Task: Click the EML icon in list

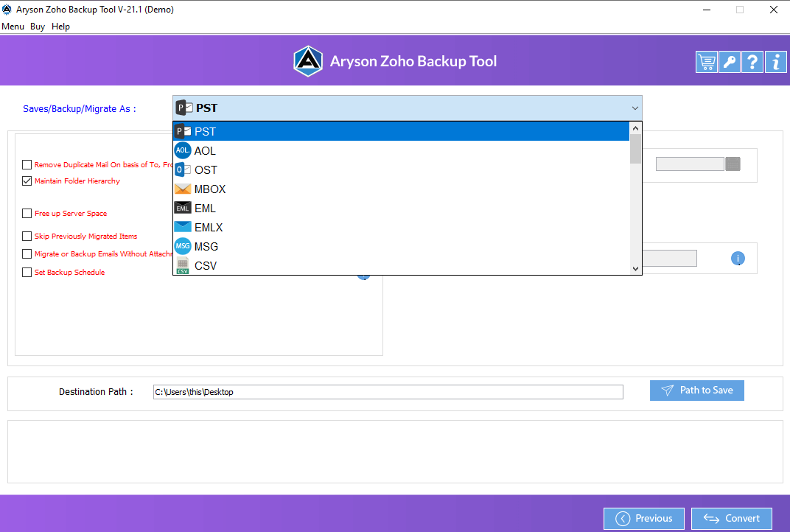Action: 182,208
